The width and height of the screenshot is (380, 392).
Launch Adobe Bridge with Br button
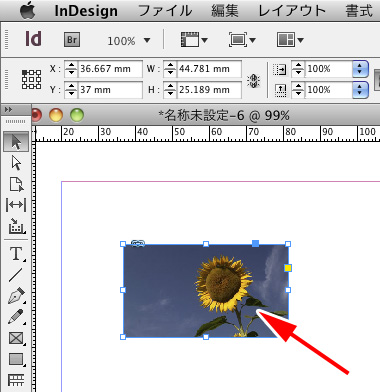(x=72, y=40)
